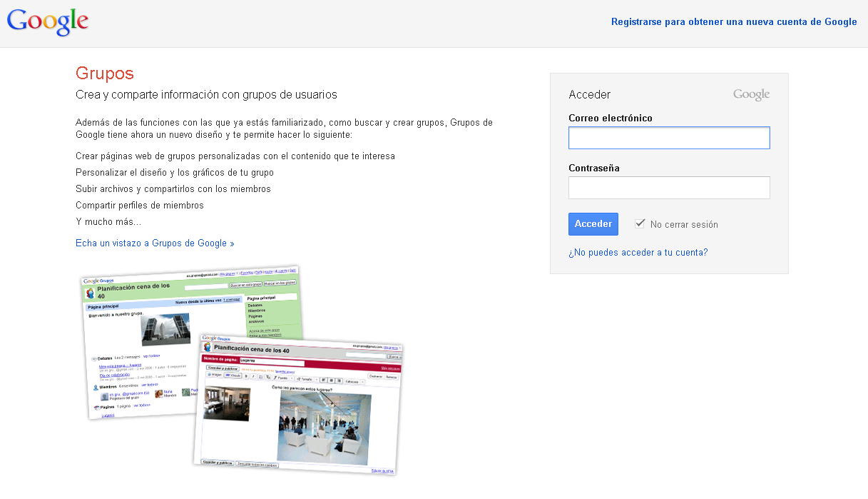
Task: Focus the Contraseña password field
Action: (x=669, y=188)
